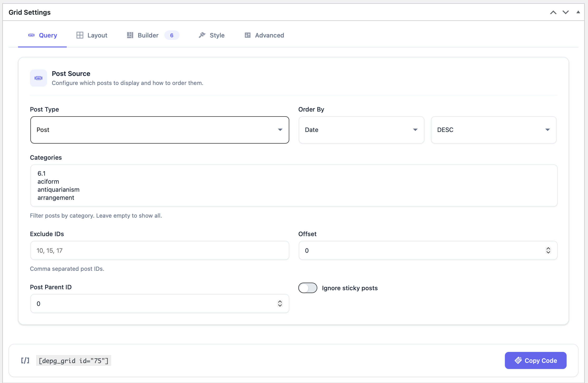The height and width of the screenshot is (383, 588).
Task: Click the Copy Code button
Action: click(535, 360)
